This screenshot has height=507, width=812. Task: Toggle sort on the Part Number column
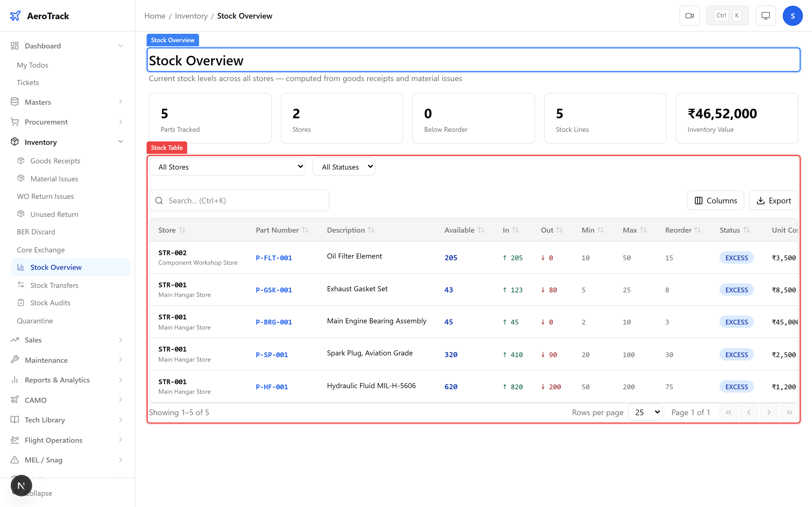click(305, 230)
